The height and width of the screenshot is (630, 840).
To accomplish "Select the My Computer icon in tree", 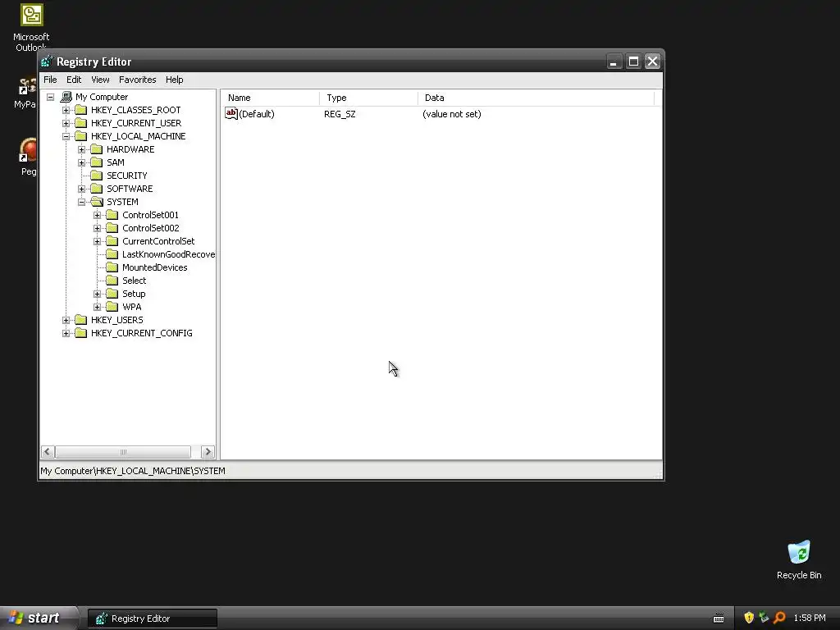I will (66, 97).
